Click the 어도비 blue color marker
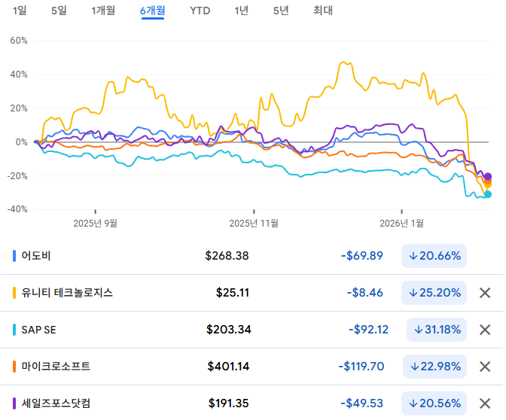 coord(14,256)
